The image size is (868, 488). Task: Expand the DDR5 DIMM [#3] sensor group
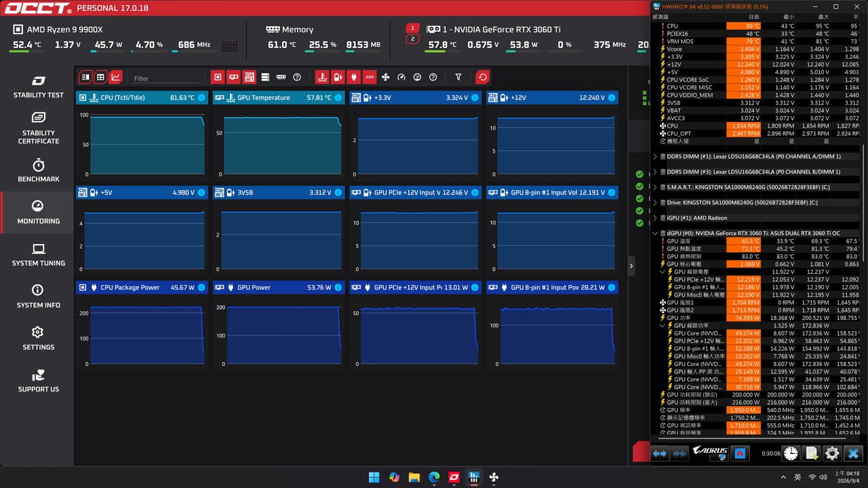pyautogui.click(x=655, y=172)
